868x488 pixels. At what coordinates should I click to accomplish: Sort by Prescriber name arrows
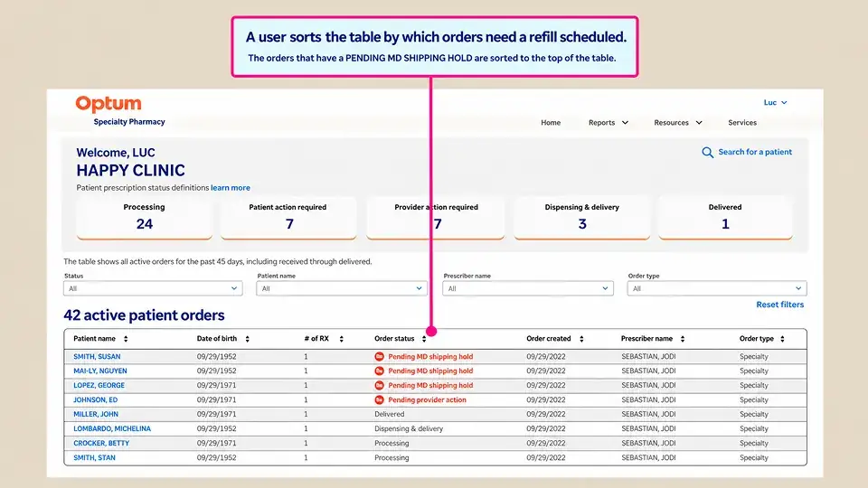[683, 339]
